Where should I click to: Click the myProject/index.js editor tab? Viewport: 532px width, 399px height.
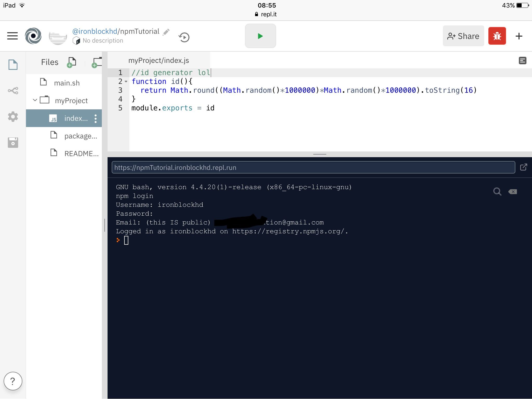(x=159, y=60)
